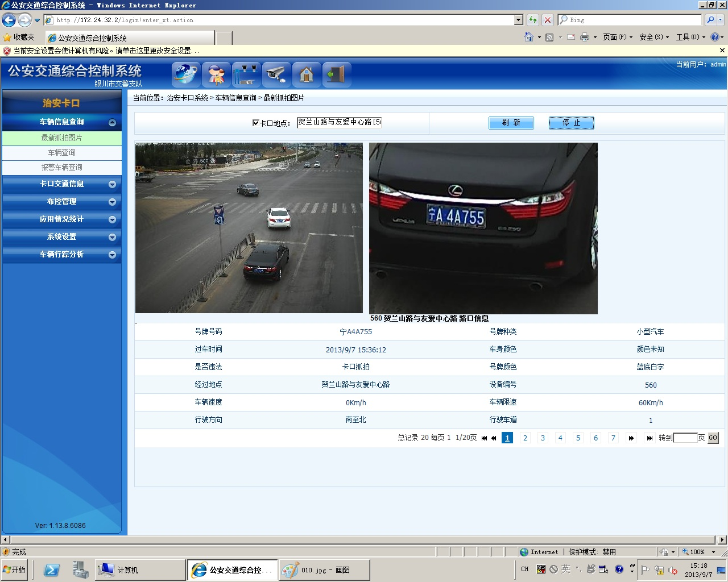Click the surveillance camera icon
The width and height of the screenshot is (728, 582).
(x=276, y=74)
